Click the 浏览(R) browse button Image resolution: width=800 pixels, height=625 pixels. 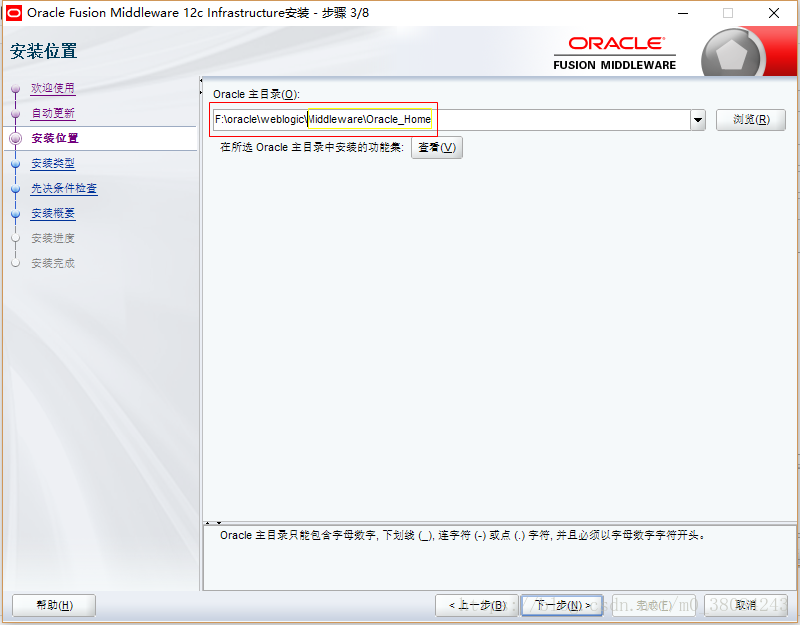tap(751, 120)
